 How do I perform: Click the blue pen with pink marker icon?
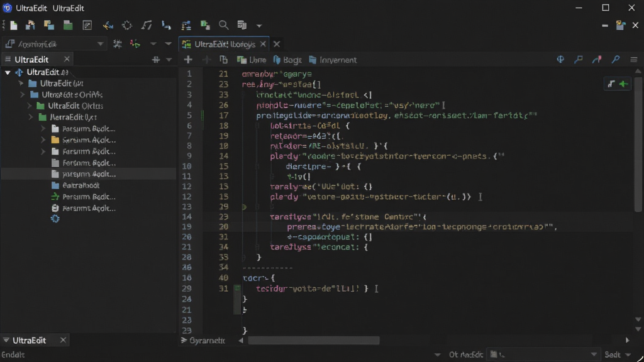[597, 60]
